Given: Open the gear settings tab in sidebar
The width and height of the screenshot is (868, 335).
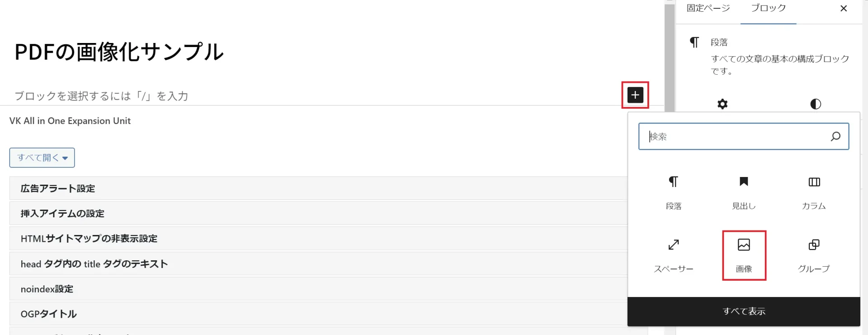Looking at the screenshot, I should [x=722, y=104].
